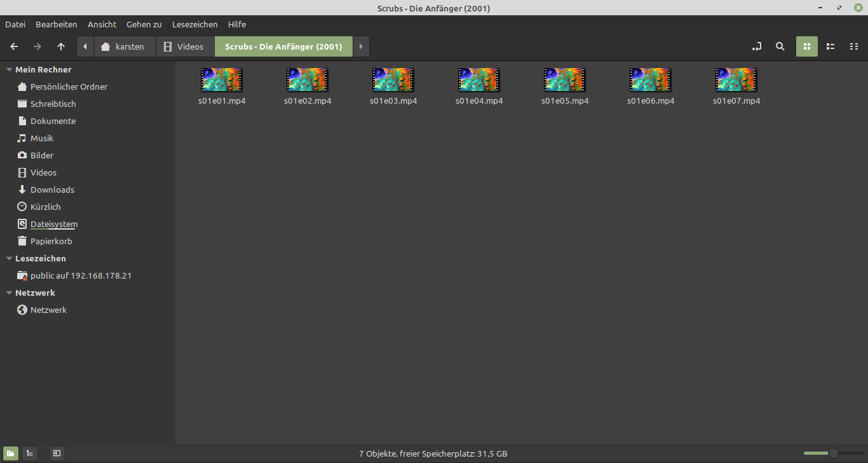Click the Dateisystem drive icon
The width and height of the screenshot is (868, 463).
click(22, 224)
